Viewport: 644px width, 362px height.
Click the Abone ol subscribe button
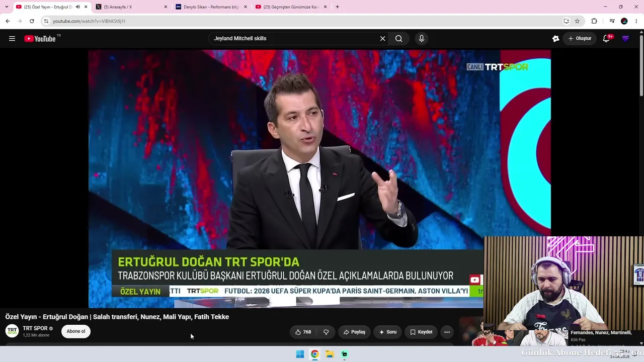point(76,331)
